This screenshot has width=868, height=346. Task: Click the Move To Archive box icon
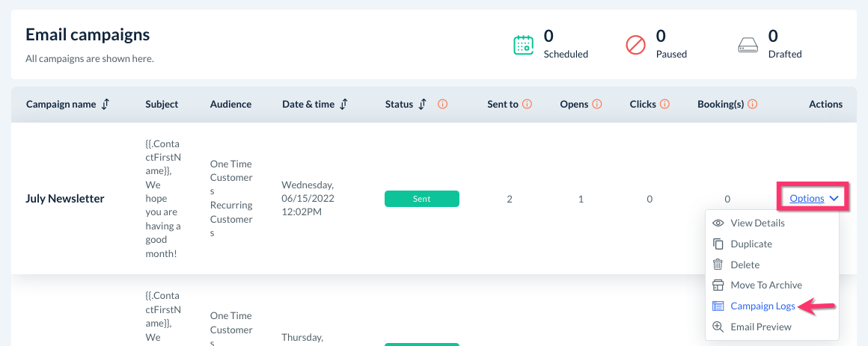click(x=718, y=285)
